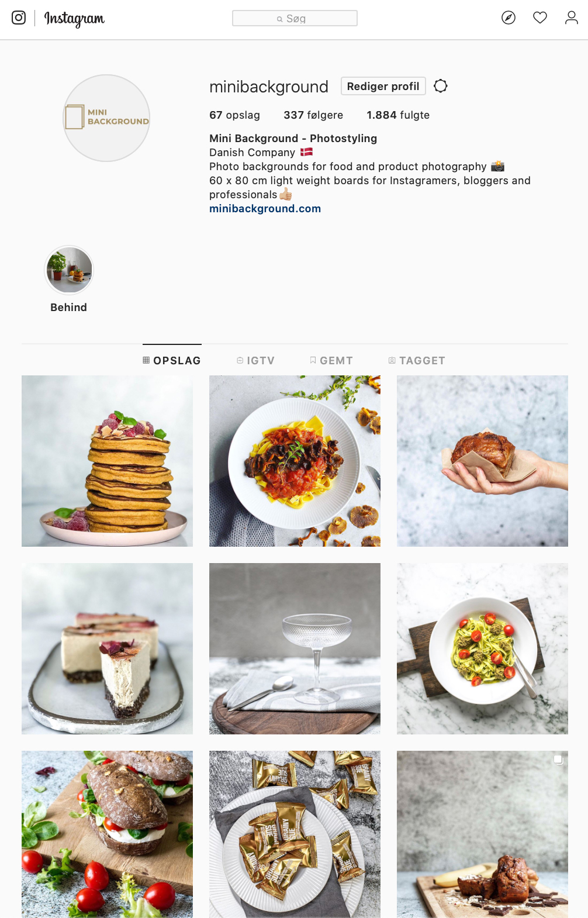This screenshot has width=588, height=918.
Task: Open the Explore compass icon
Action: pyautogui.click(x=509, y=18)
